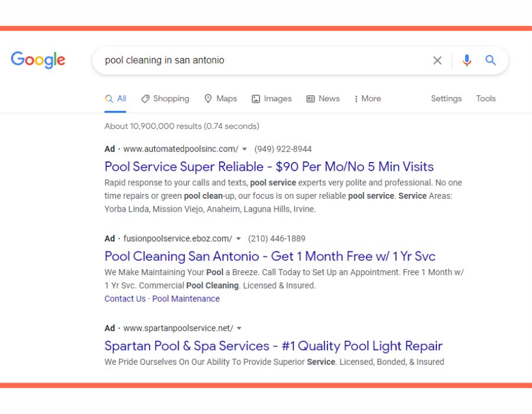Open search Tools
This screenshot has height=414, width=532.
click(485, 99)
